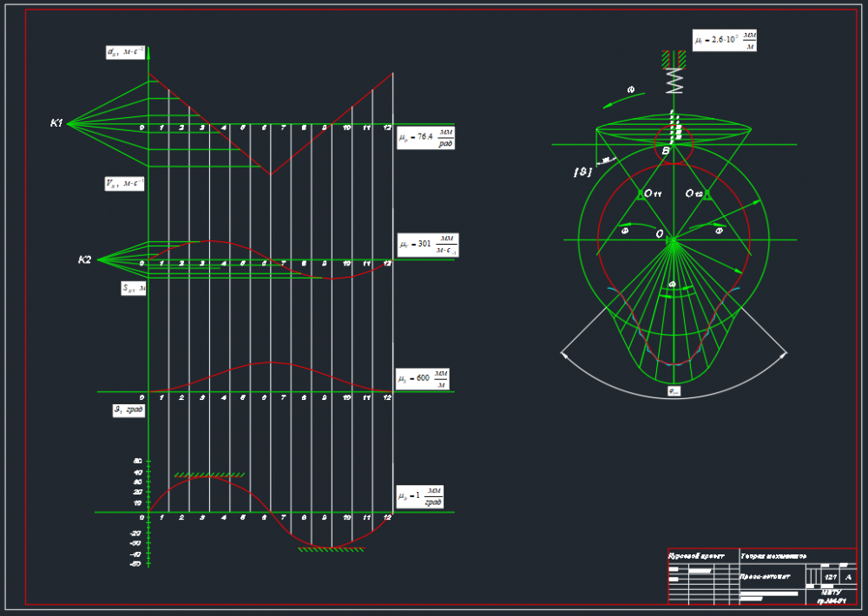Click the O12 pivot triangle marker
Image resolution: width=868 pixels, height=616 pixels.
(707, 194)
